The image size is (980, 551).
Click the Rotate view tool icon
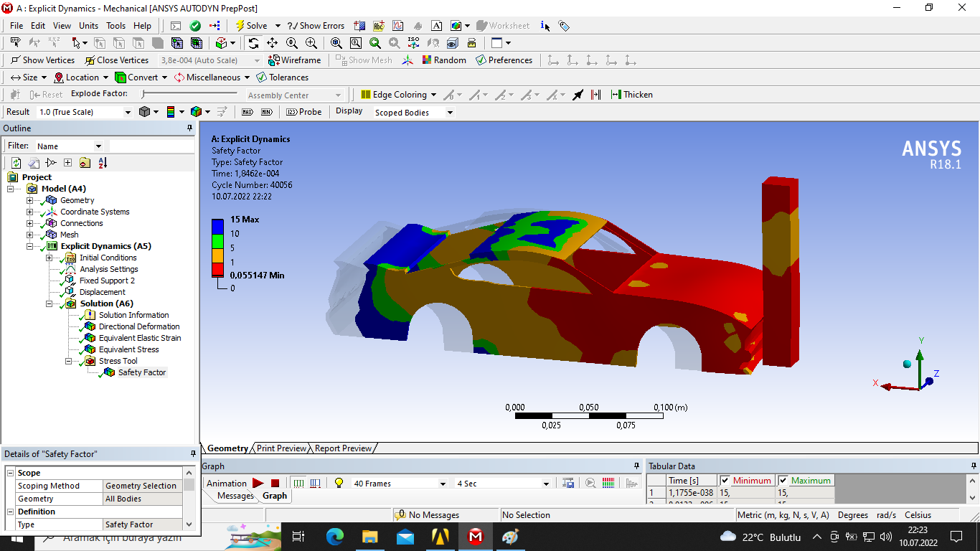pos(253,43)
